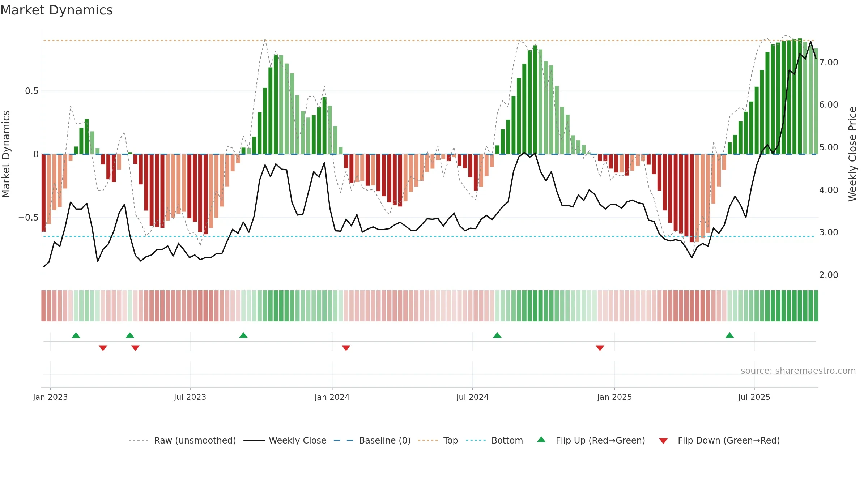Click the 4.00 price axis label
The image size is (868, 488).
(829, 190)
